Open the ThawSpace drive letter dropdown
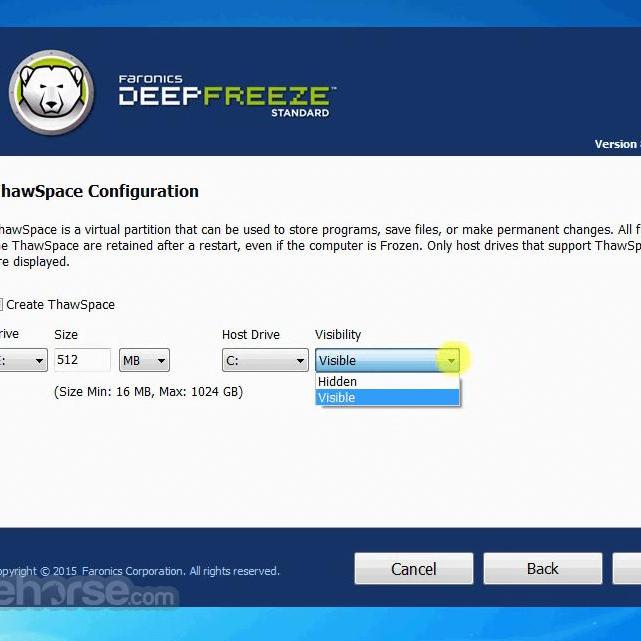The height and width of the screenshot is (641, 641). (x=23, y=360)
